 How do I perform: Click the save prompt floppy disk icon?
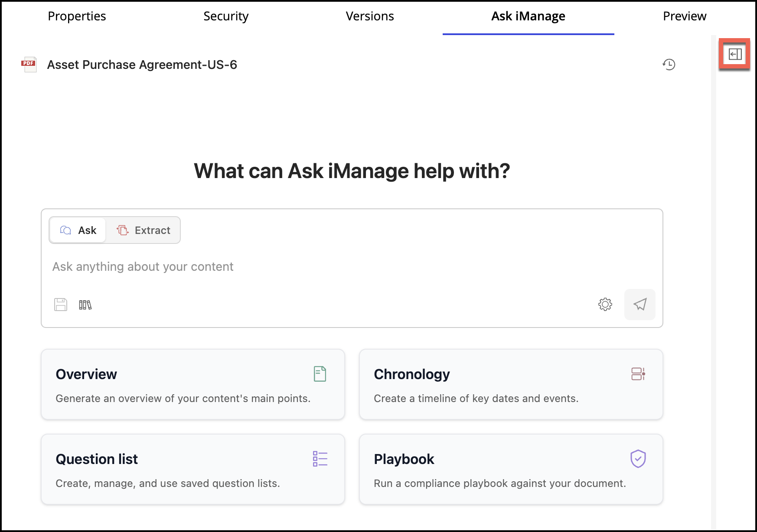pyautogui.click(x=61, y=305)
